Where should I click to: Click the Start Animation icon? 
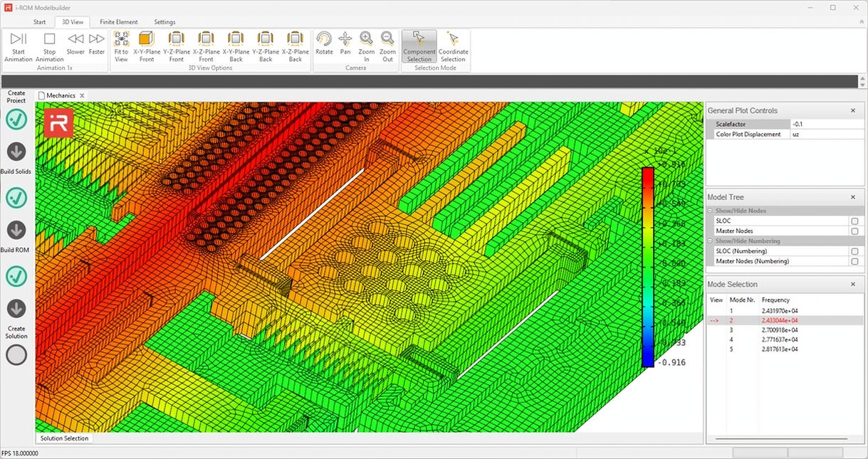click(19, 38)
